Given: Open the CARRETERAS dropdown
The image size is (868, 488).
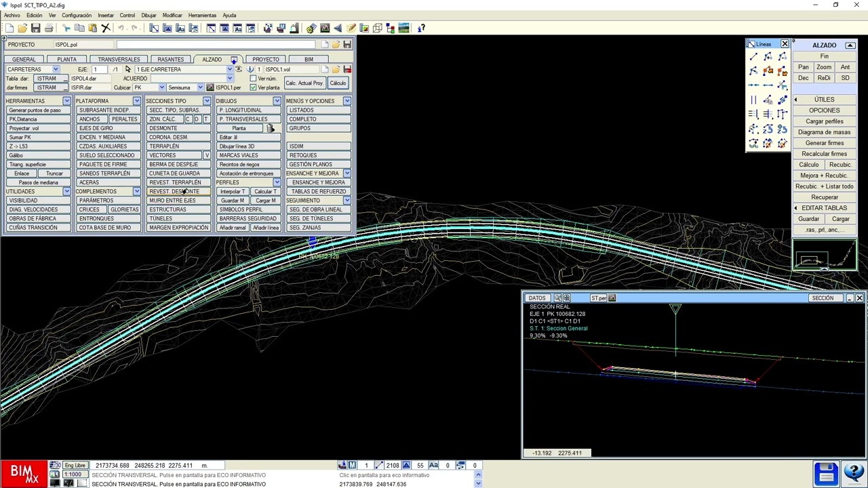Looking at the screenshot, I should (x=55, y=69).
